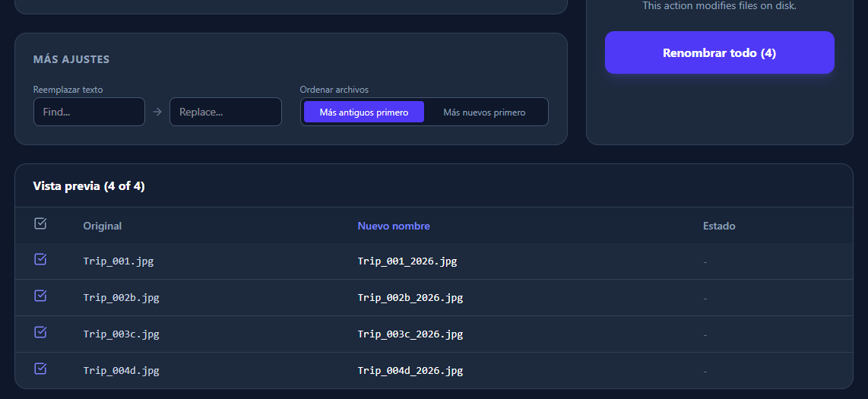Click the Vista previa (4 of 4) heading

tap(89, 186)
